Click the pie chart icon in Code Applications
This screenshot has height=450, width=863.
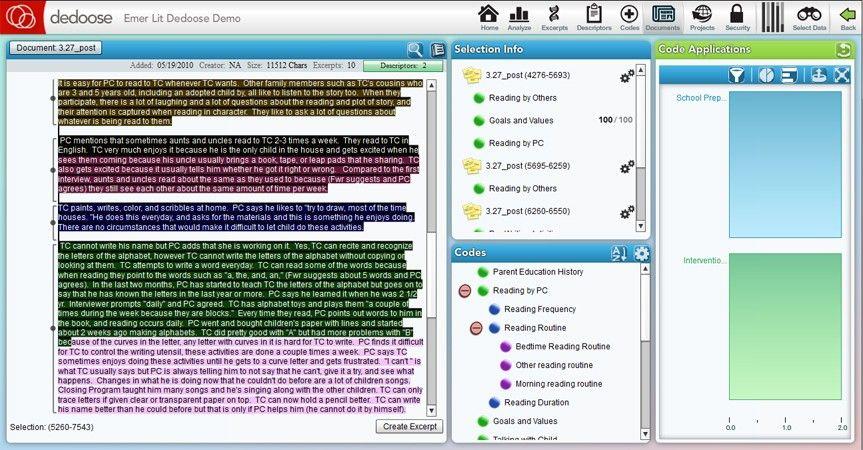pos(765,75)
